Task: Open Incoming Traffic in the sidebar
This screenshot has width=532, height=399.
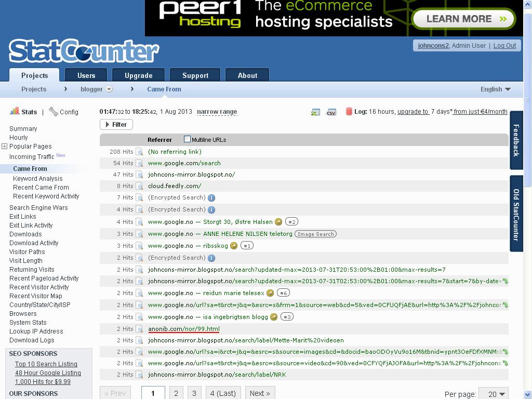Action: [32, 157]
